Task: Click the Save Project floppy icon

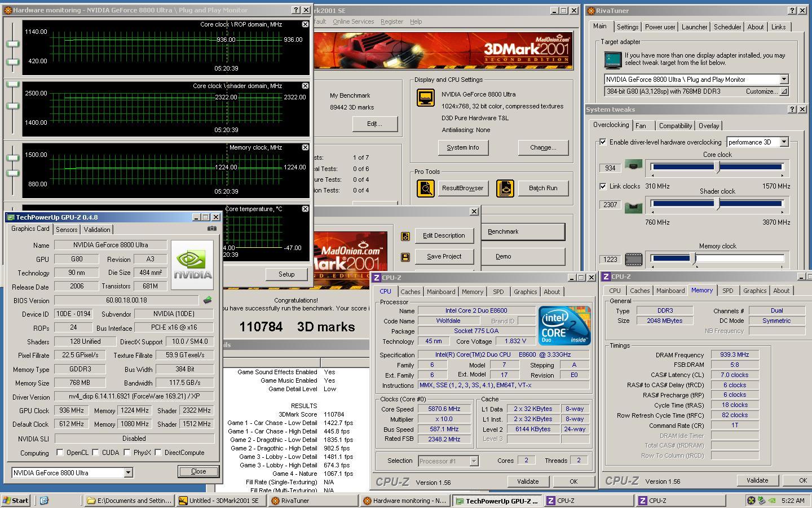Action: point(405,257)
